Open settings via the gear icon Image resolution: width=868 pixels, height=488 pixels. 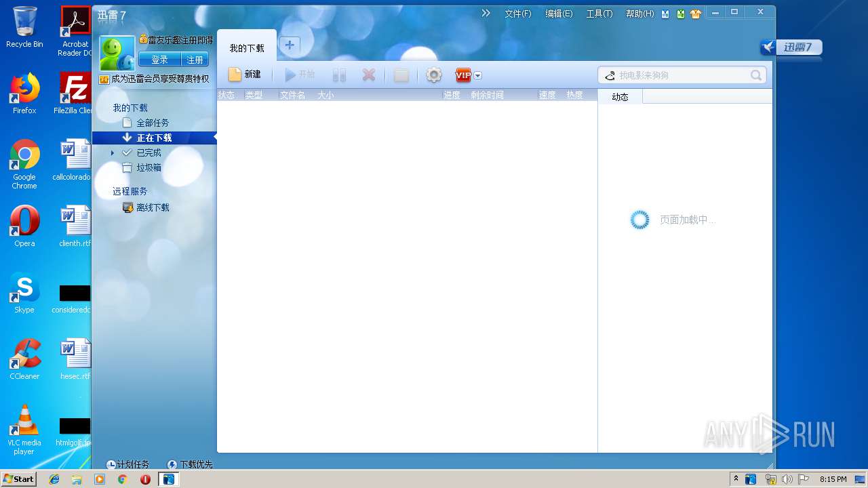click(434, 75)
